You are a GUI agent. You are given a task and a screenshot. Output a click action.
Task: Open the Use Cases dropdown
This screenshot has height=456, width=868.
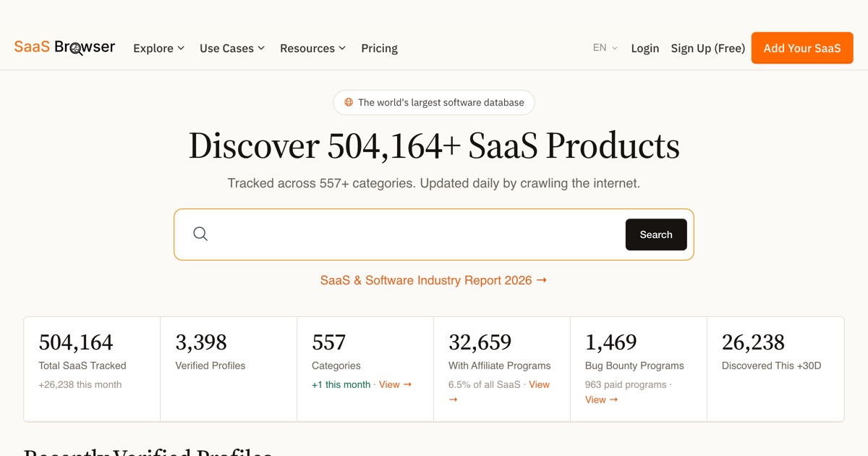click(232, 48)
